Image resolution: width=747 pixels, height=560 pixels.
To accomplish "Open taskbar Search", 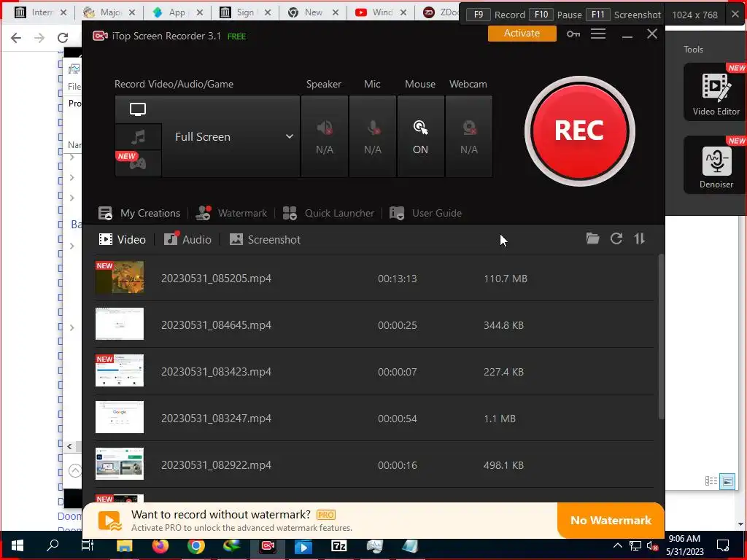I will [x=53, y=545].
